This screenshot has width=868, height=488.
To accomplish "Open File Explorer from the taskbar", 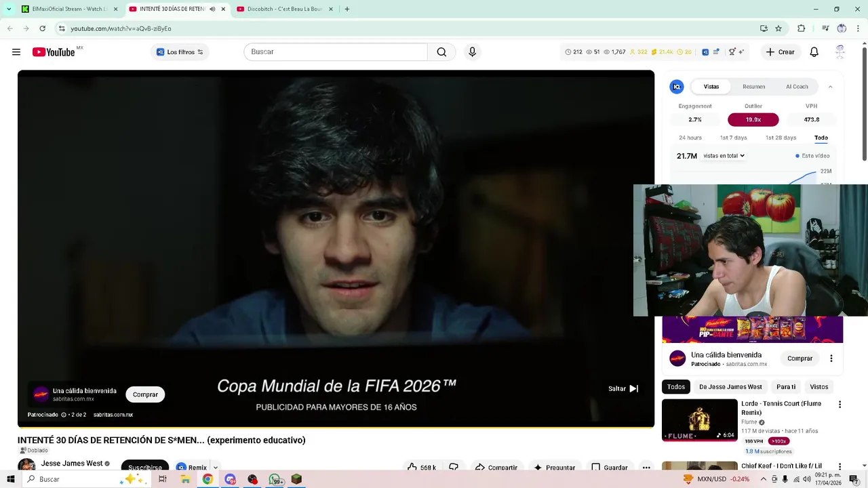I will [x=185, y=479].
